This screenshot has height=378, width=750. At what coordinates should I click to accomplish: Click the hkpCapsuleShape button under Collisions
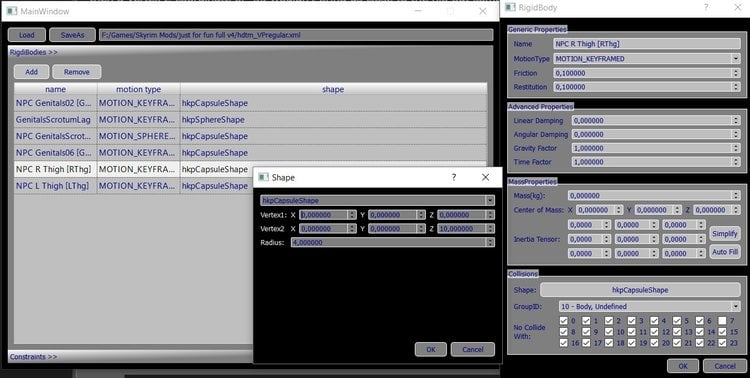coord(640,290)
